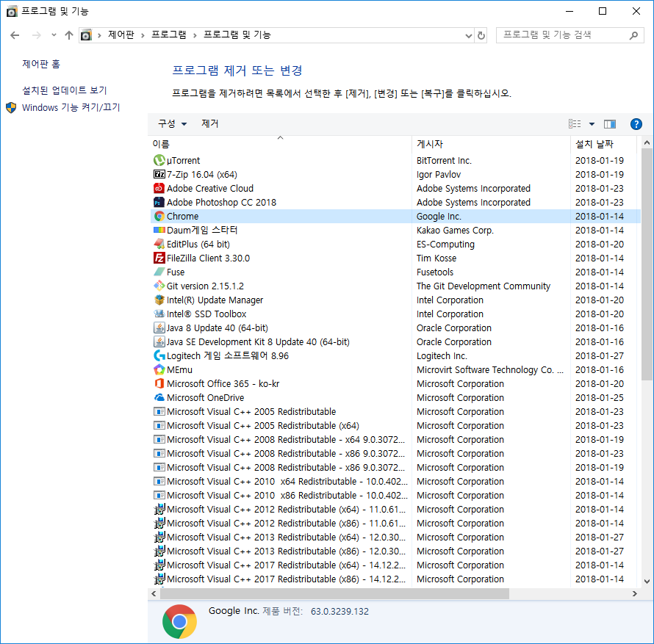This screenshot has width=654, height=644.
Task: Navigate back with the back arrow
Action: tap(15, 35)
